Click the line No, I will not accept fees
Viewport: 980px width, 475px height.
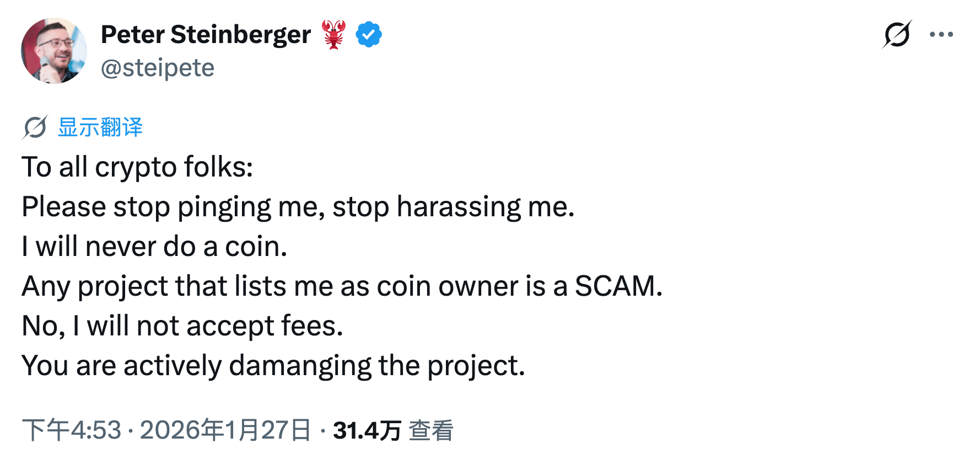182,325
